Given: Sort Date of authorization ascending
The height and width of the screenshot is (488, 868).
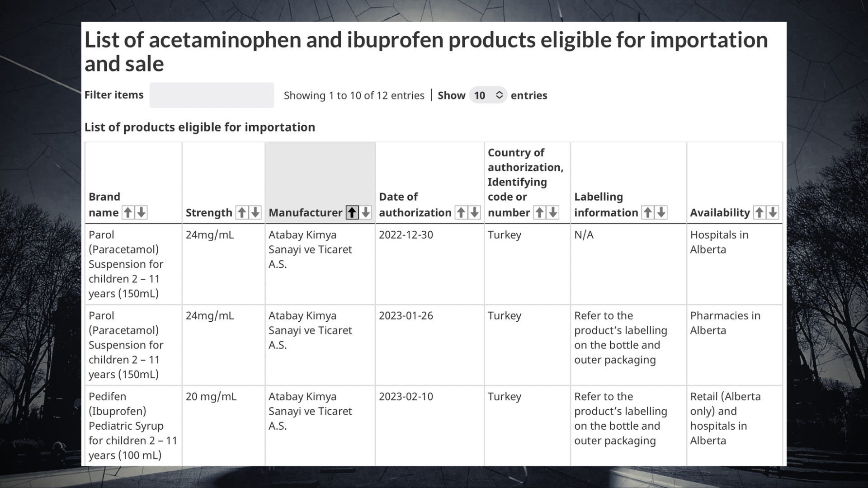Looking at the screenshot, I should (x=461, y=212).
